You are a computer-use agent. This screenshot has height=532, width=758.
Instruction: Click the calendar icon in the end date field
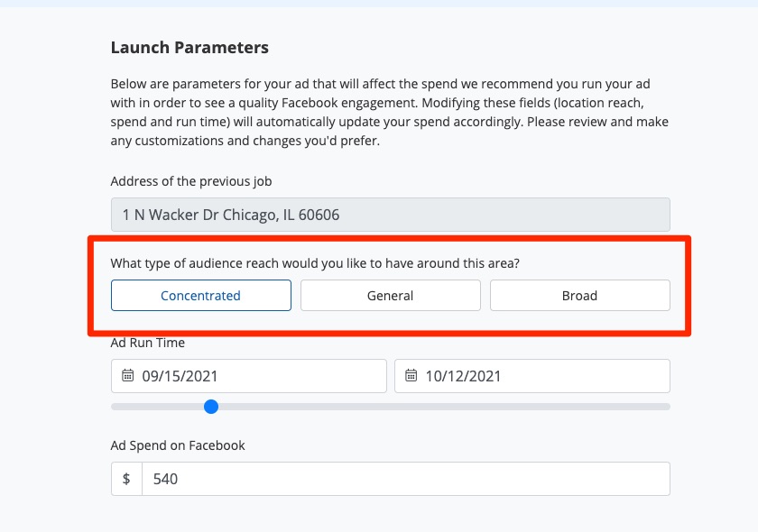pos(411,376)
